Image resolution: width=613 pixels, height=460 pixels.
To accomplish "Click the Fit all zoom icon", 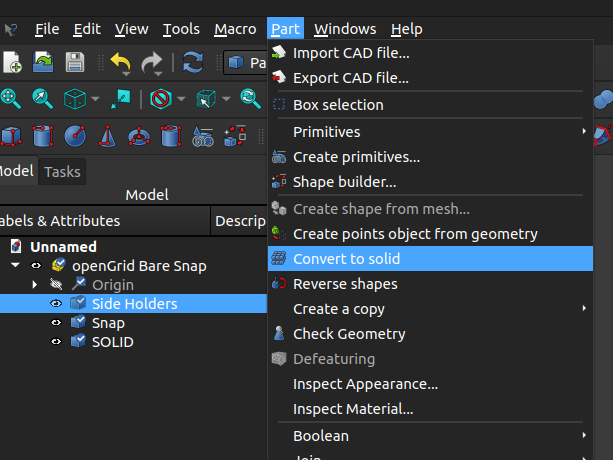I will click(11, 99).
